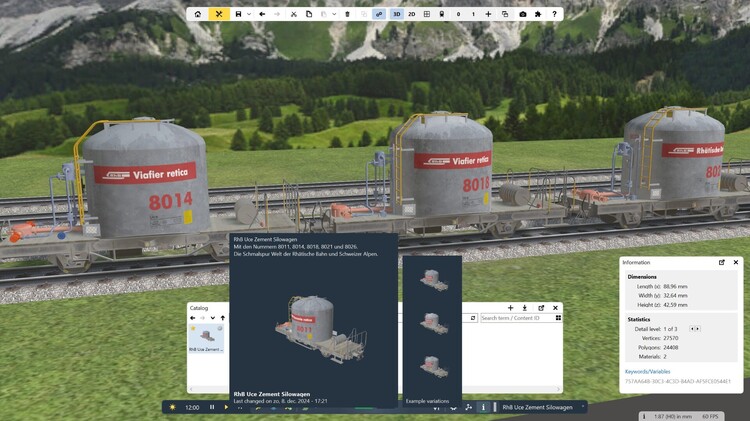The image size is (750, 421).
Task: Open the split view grid icon
Action: point(427,14)
